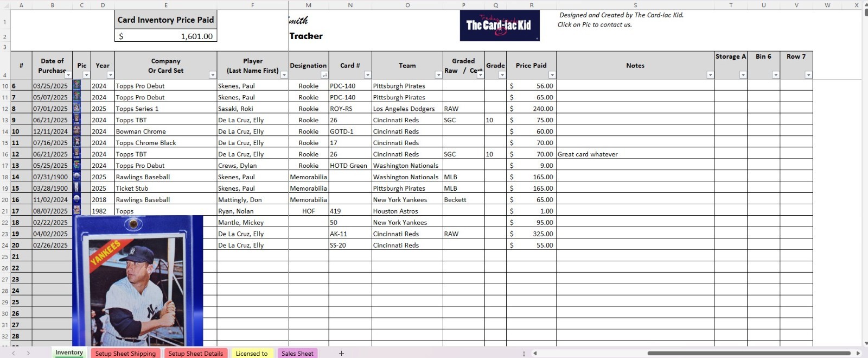Click The Card-iac Kid logo image
Screen dimensions: 868x358
[500, 25]
